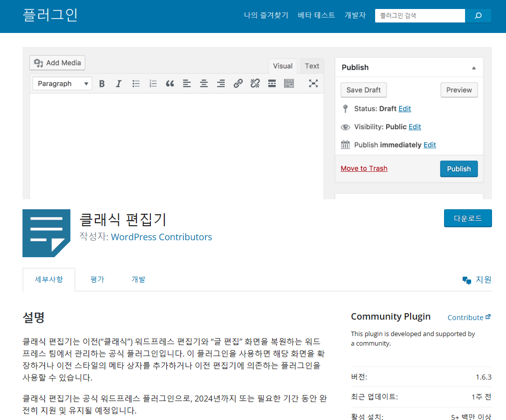Screen dimensions: 506x420
Task: Click the Bold formatting icon
Action: 102,84
